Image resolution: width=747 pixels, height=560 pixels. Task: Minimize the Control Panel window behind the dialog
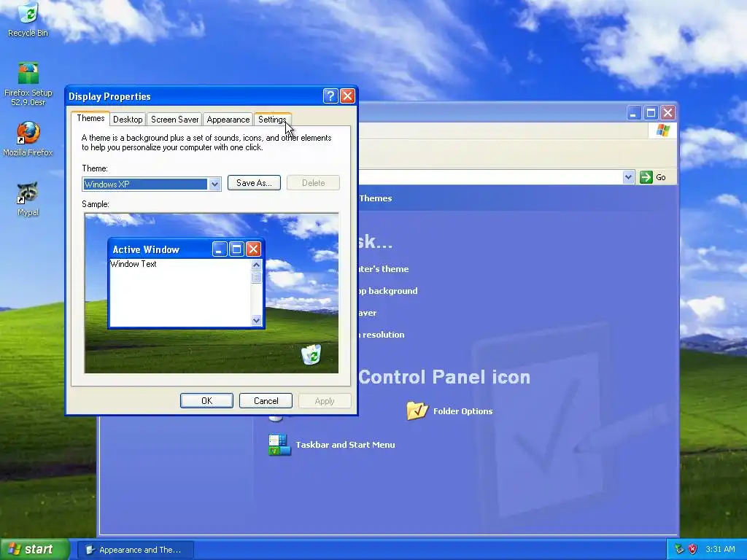click(634, 113)
